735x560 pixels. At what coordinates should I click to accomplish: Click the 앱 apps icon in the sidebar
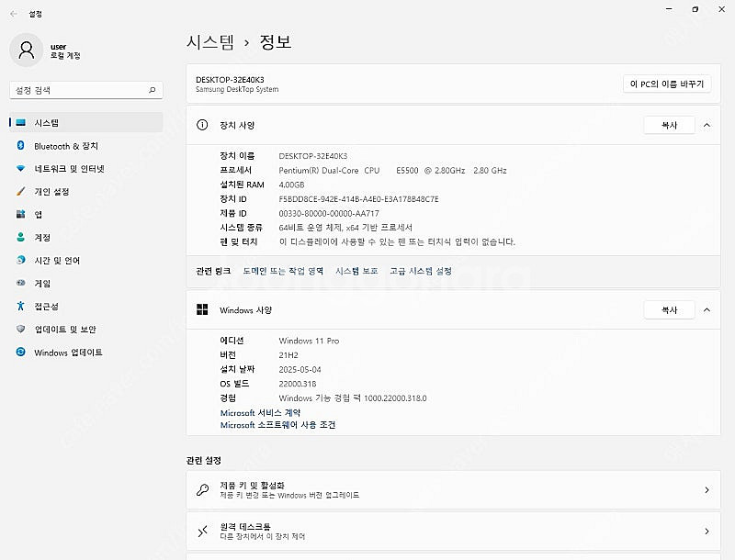pos(20,215)
